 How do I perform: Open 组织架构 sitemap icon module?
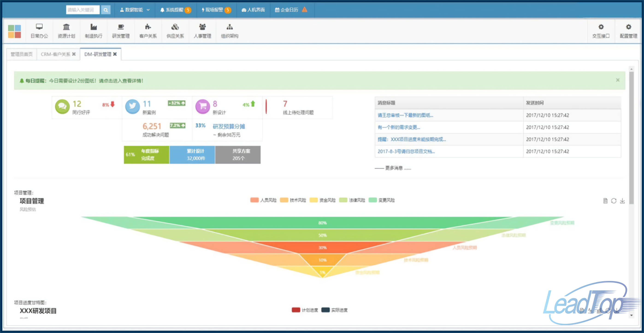pyautogui.click(x=230, y=31)
